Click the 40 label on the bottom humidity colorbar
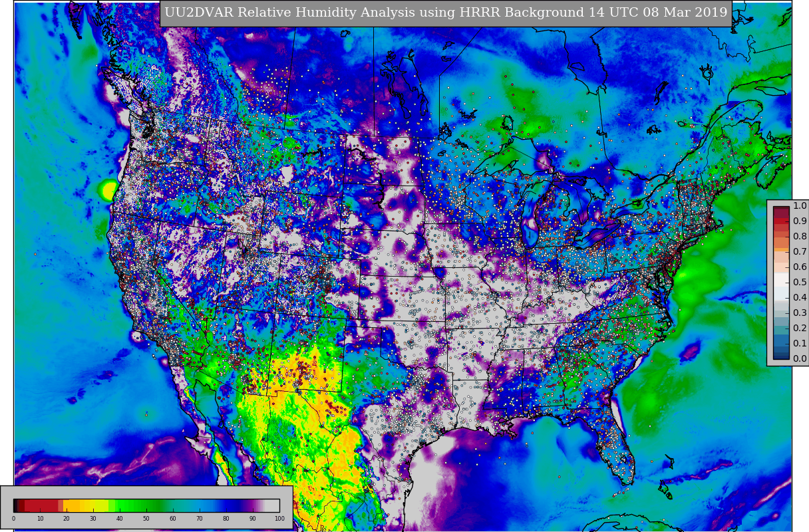The height and width of the screenshot is (532, 809). pyautogui.click(x=120, y=518)
